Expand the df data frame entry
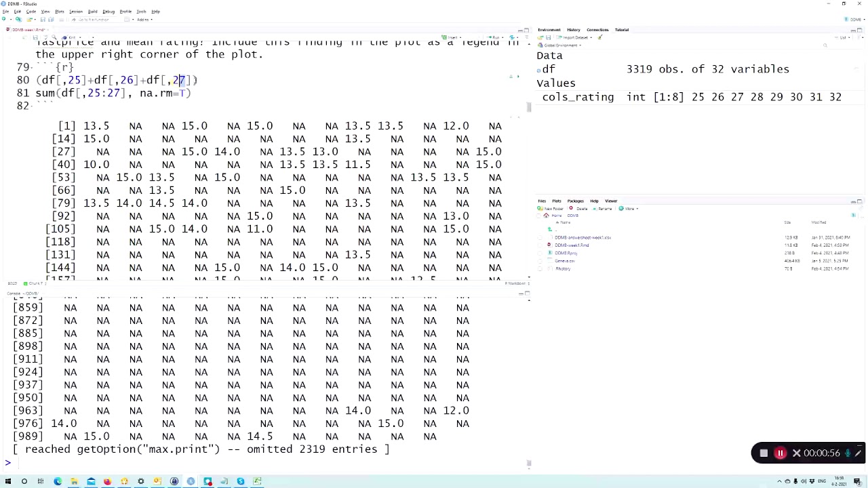 539,69
